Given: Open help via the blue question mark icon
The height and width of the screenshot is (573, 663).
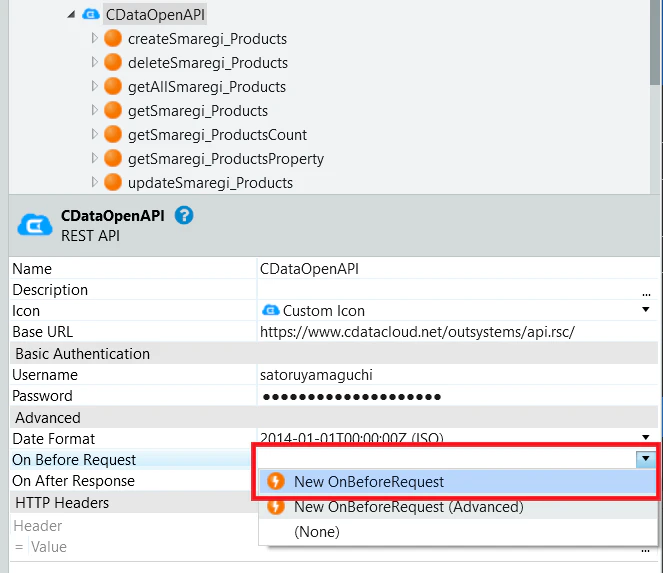Looking at the screenshot, I should (184, 215).
